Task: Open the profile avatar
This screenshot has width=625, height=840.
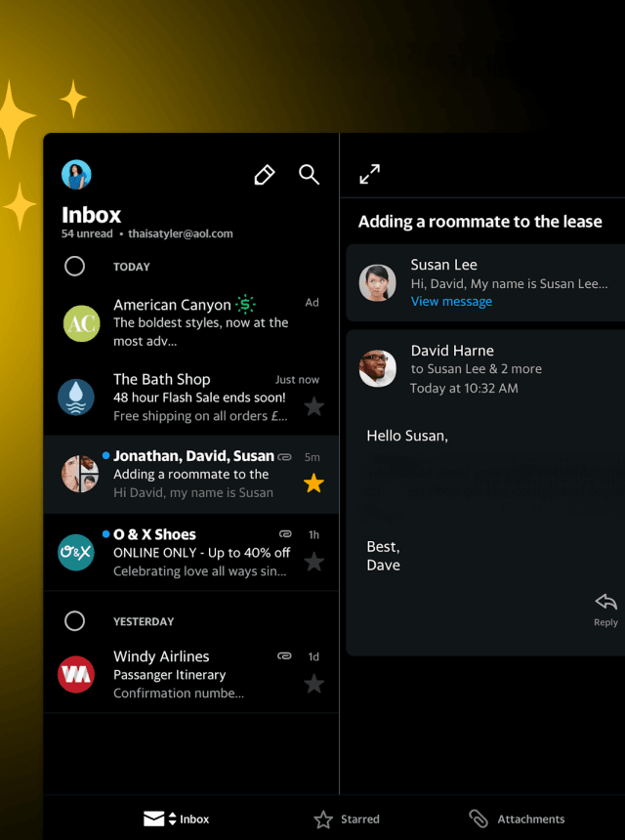Action: click(76, 175)
